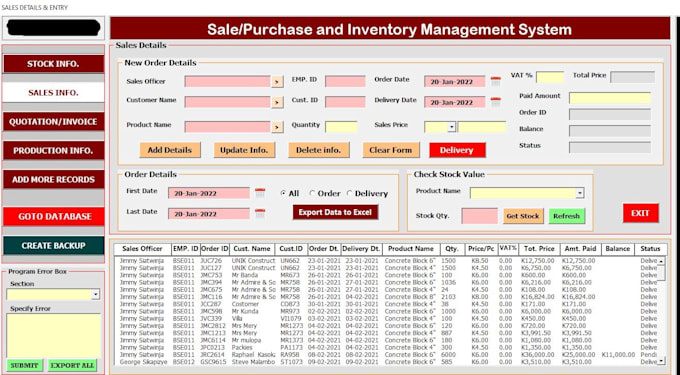Focus the Sales Officer text field
The image size is (680, 375).
(x=228, y=82)
